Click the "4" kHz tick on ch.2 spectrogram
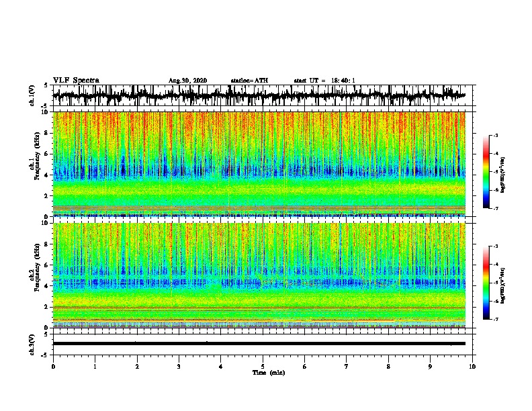 click(x=46, y=286)
